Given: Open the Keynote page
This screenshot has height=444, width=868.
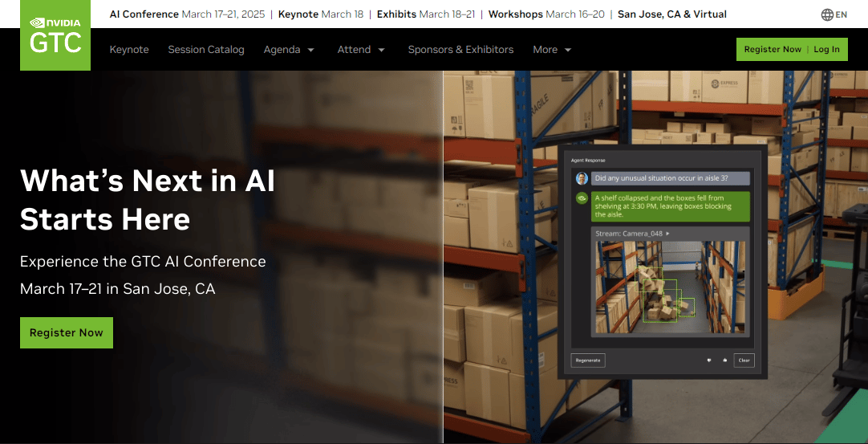Looking at the screenshot, I should click(129, 50).
